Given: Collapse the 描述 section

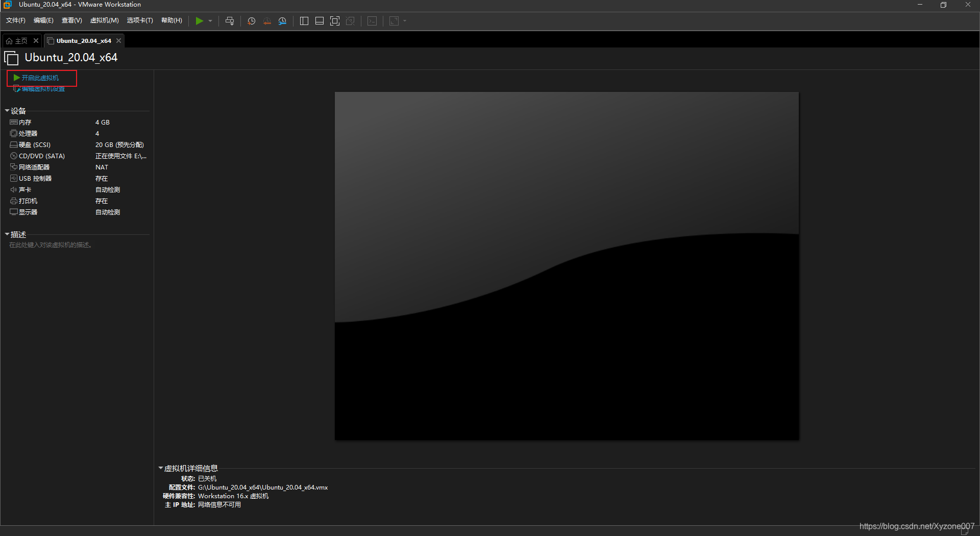Looking at the screenshot, I should 7,234.
